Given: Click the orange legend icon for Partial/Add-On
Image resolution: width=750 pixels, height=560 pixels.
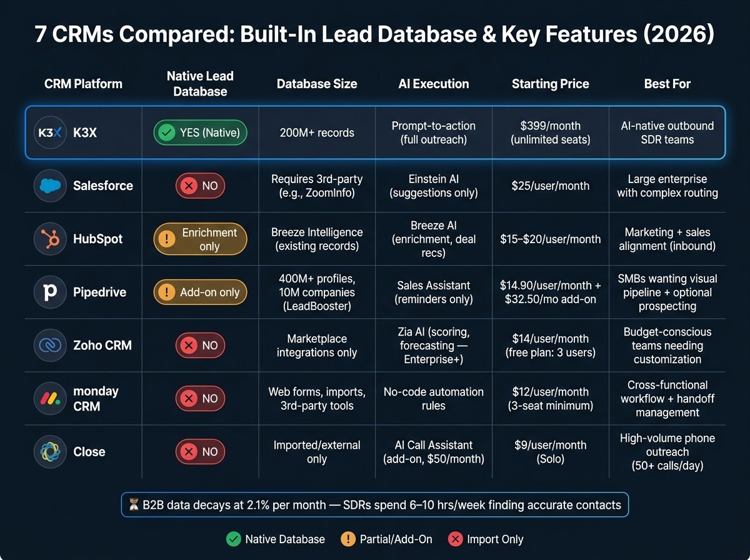Looking at the screenshot, I should tap(347, 539).
